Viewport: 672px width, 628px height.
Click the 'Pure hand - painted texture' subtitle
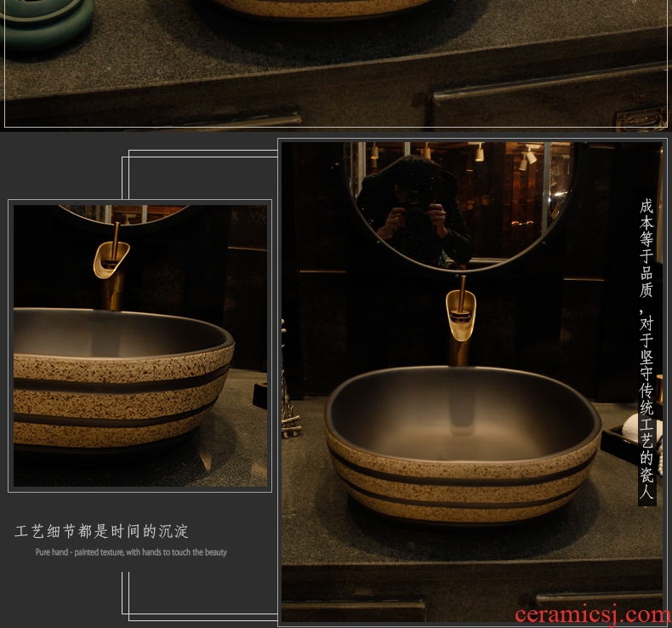pos(131,552)
